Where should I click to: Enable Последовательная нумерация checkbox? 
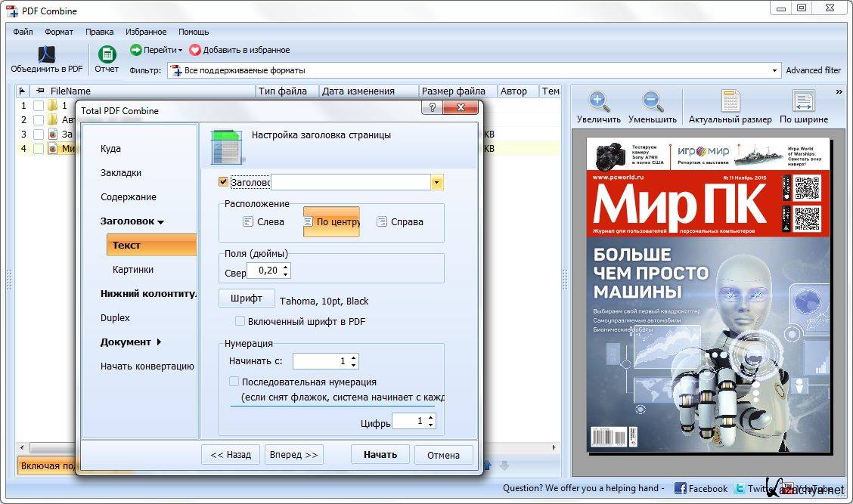click(234, 382)
